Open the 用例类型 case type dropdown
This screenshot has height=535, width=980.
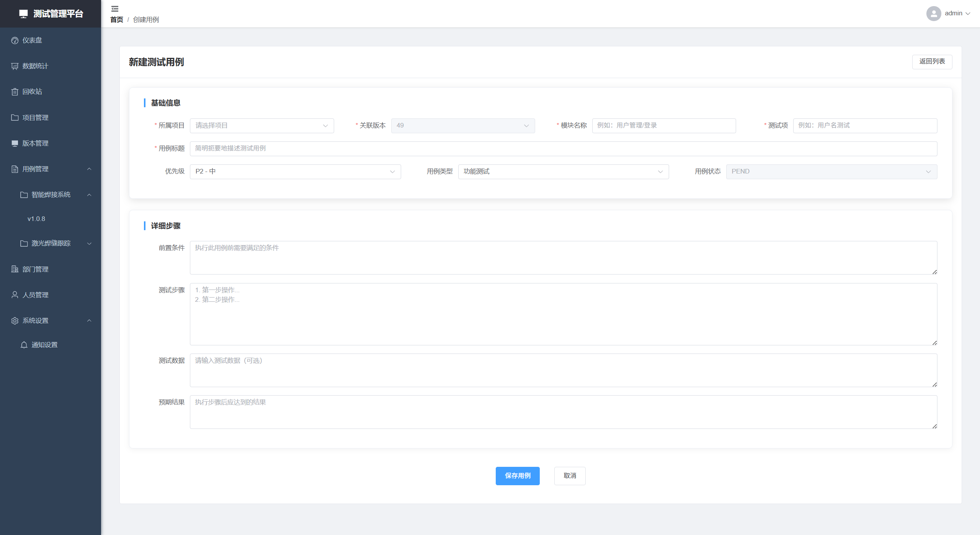[563, 172]
